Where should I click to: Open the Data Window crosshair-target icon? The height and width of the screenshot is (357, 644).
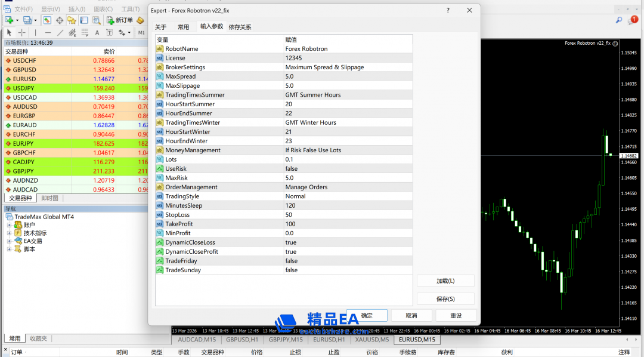60,20
